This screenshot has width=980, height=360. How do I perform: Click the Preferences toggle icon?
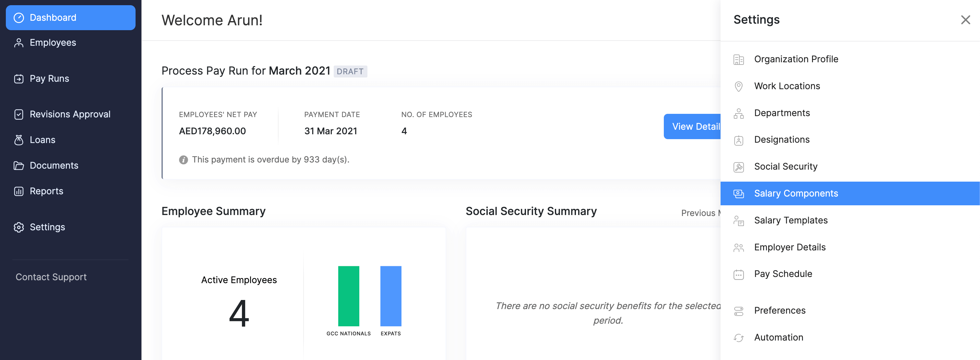738,311
